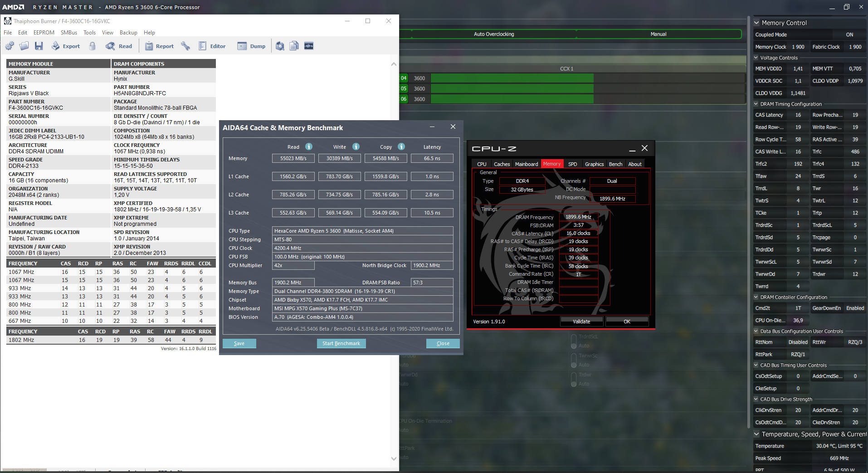Collapse the Memory Control section
Viewport: 868px width, 473px height.
[756, 23]
